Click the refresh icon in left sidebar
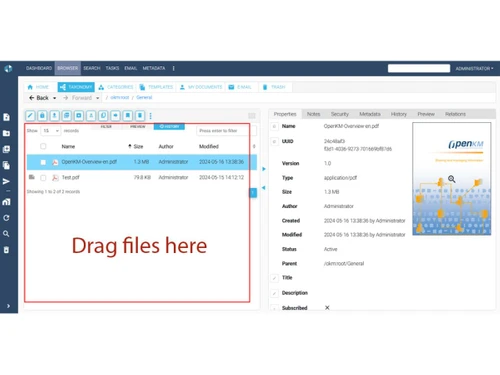 tap(6, 218)
